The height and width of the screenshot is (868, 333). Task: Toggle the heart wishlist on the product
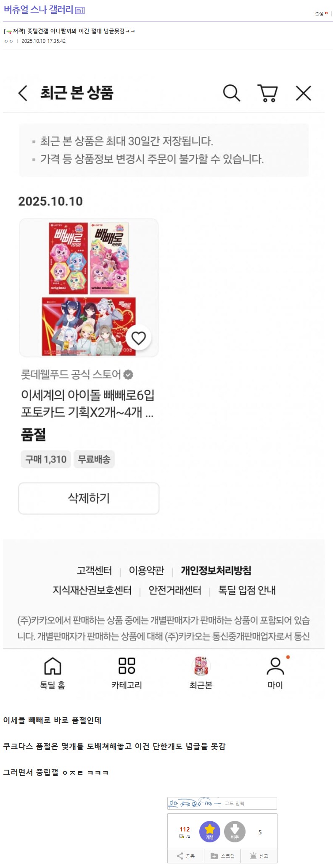(138, 338)
